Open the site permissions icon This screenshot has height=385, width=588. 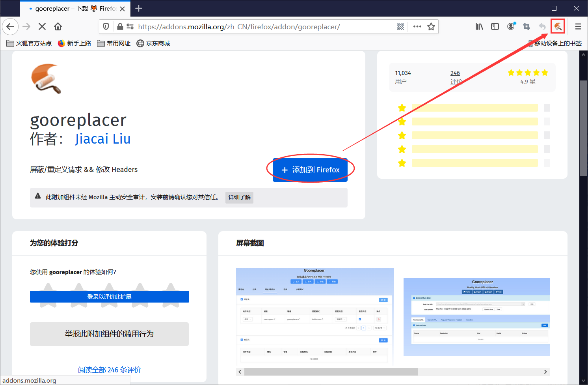130,26
